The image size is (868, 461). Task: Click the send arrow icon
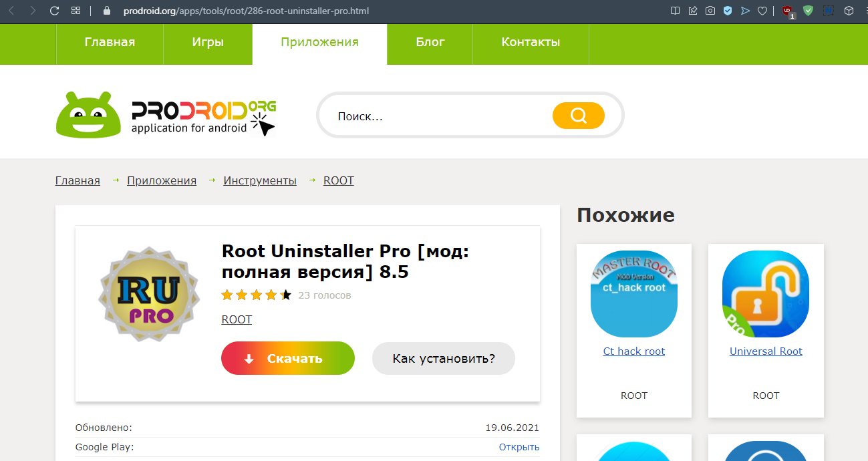[745, 11]
